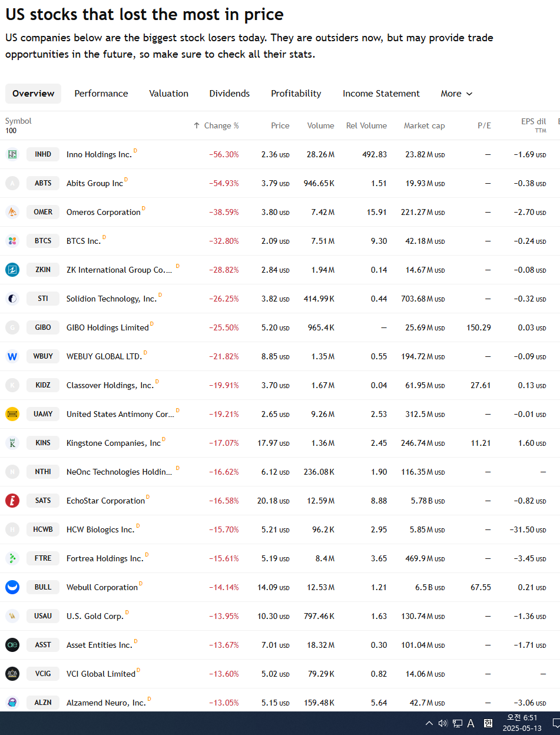Click the Fortrea Holdings green logo
This screenshot has height=735, width=560.
(x=12, y=558)
